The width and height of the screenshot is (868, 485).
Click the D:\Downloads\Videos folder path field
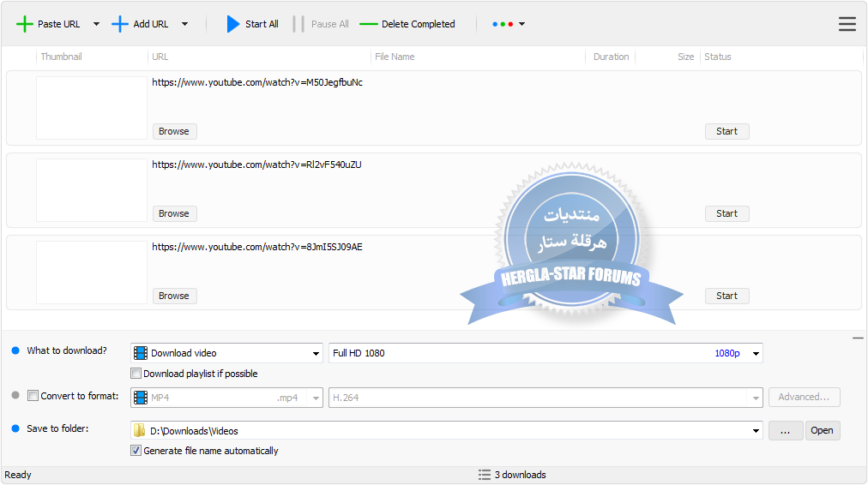(x=447, y=431)
